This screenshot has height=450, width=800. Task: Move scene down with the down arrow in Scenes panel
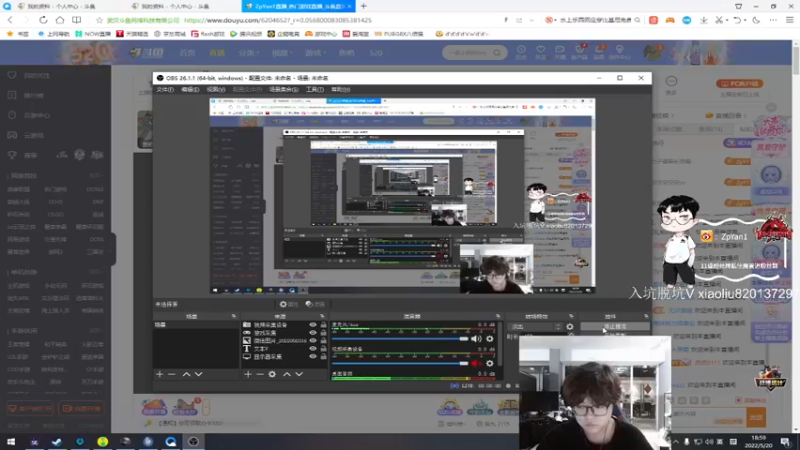coord(198,374)
